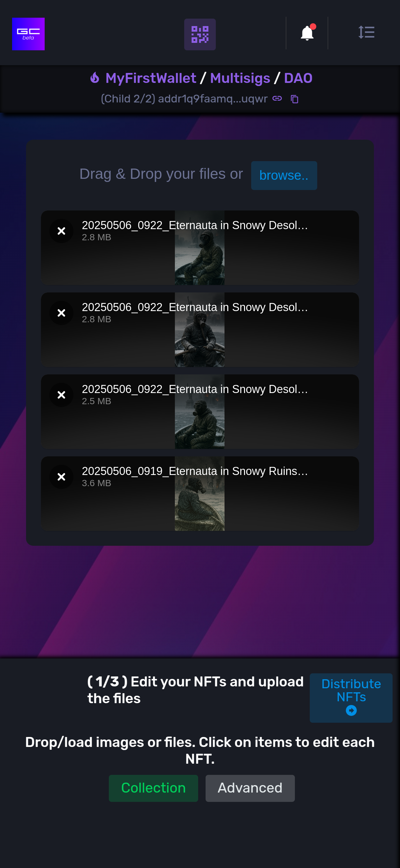The width and height of the screenshot is (400, 868).
Task: Open the menu list icon in the header
Action: [x=366, y=32]
